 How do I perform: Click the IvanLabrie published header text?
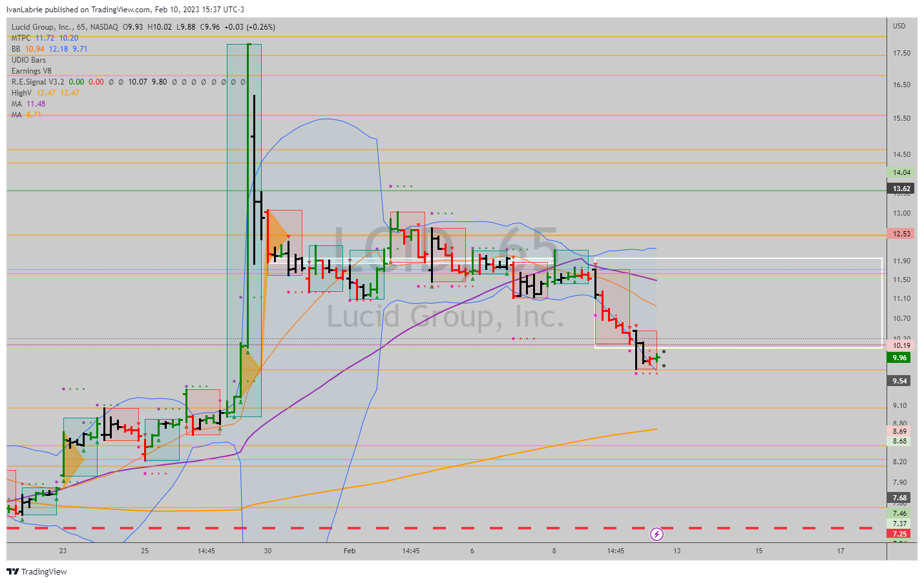pos(125,10)
